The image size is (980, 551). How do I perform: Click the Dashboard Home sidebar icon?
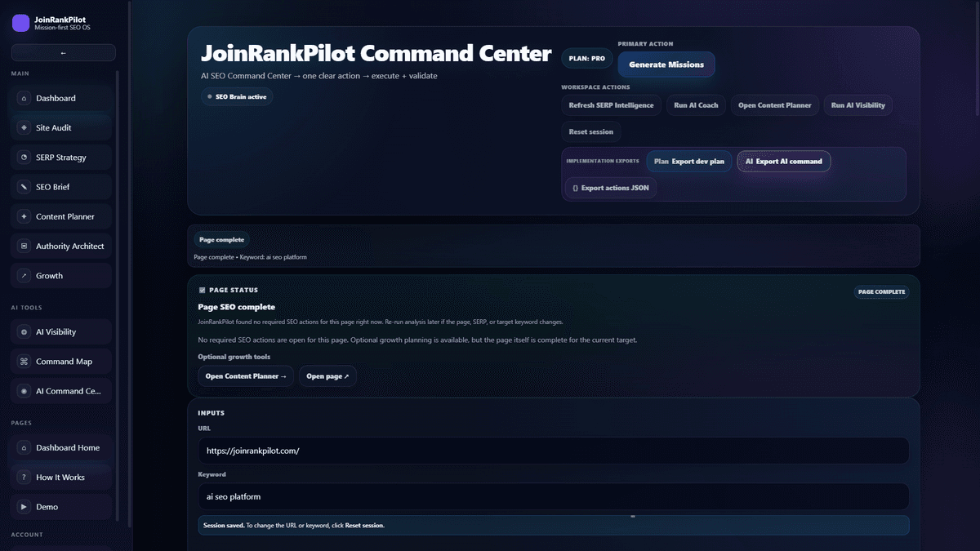point(24,447)
